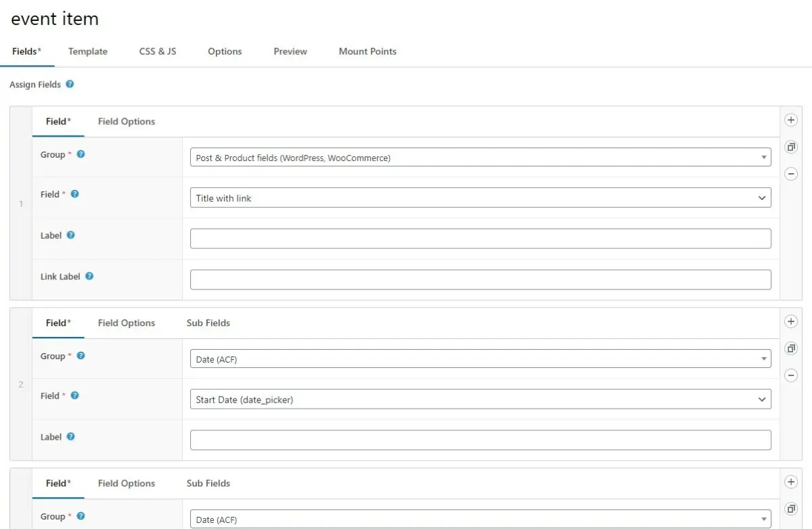Switch to the Template tab
The height and width of the screenshot is (529, 812).
pyautogui.click(x=87, y=51)
